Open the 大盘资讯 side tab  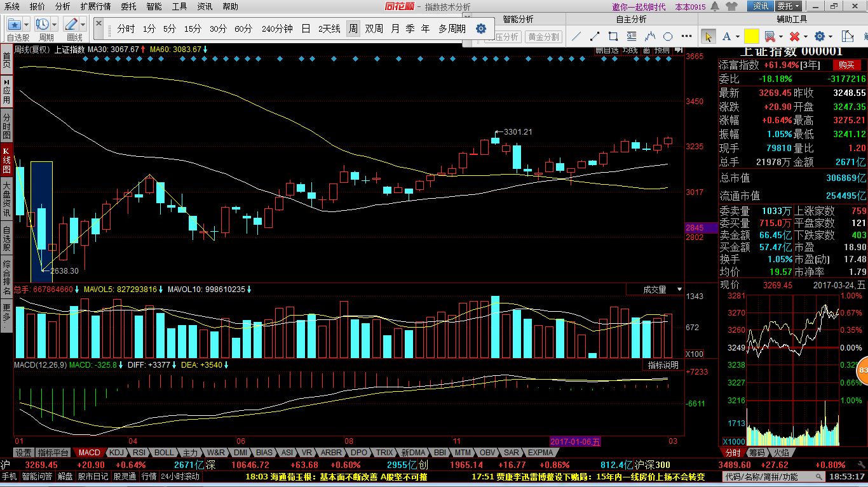[6, 199]
